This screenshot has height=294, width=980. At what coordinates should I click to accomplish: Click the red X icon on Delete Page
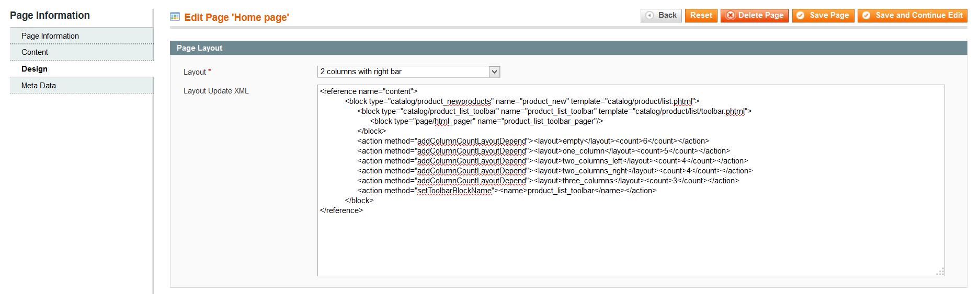point(731,16)
